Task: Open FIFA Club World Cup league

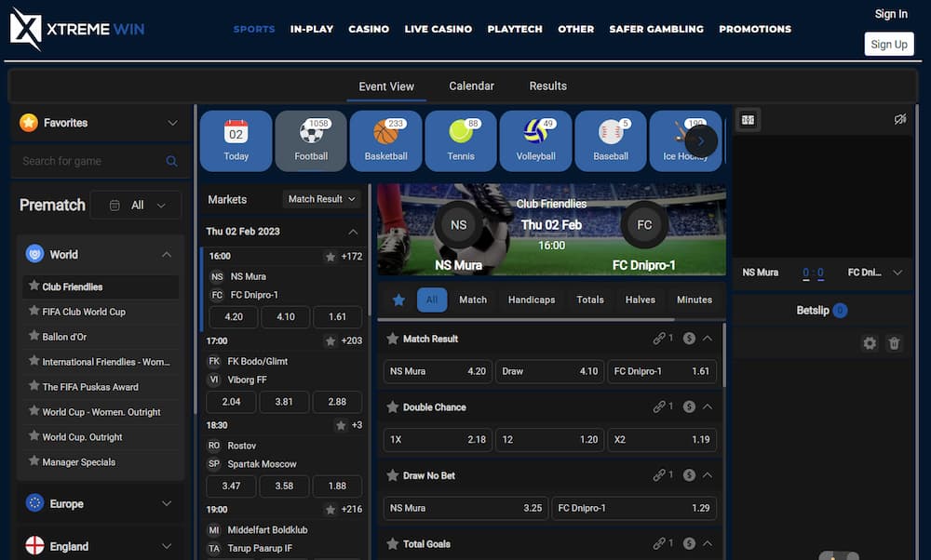Action: click(84, 312)
